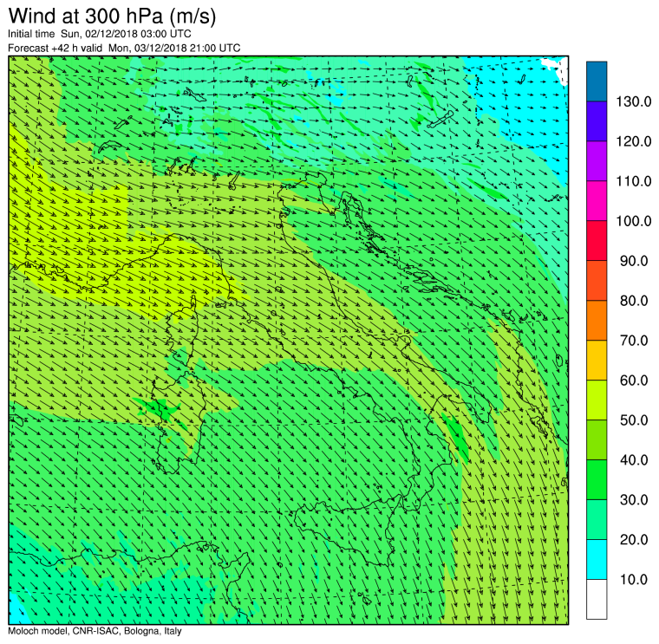This screenshot has width=659, height=644.
Task: Click the 130.0 colorbar label
Action: 633,101
